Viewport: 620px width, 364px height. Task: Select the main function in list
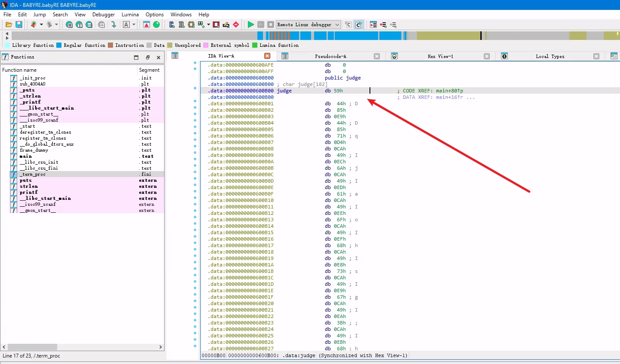[26, 156]
